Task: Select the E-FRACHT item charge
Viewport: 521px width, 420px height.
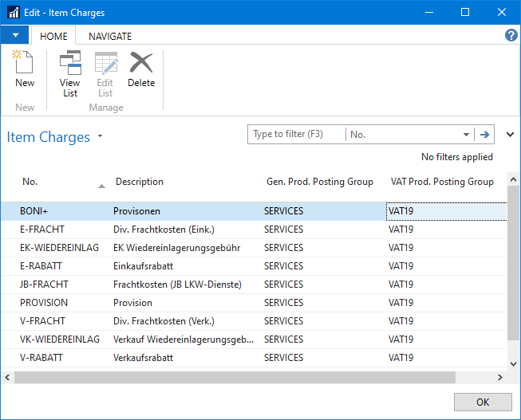Action: coord(41,230)
